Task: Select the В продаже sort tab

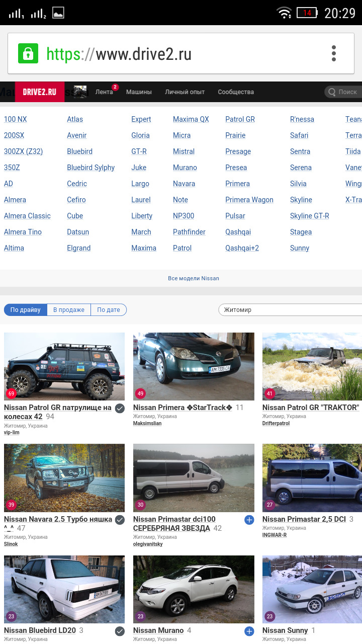Action: (69, 310)
